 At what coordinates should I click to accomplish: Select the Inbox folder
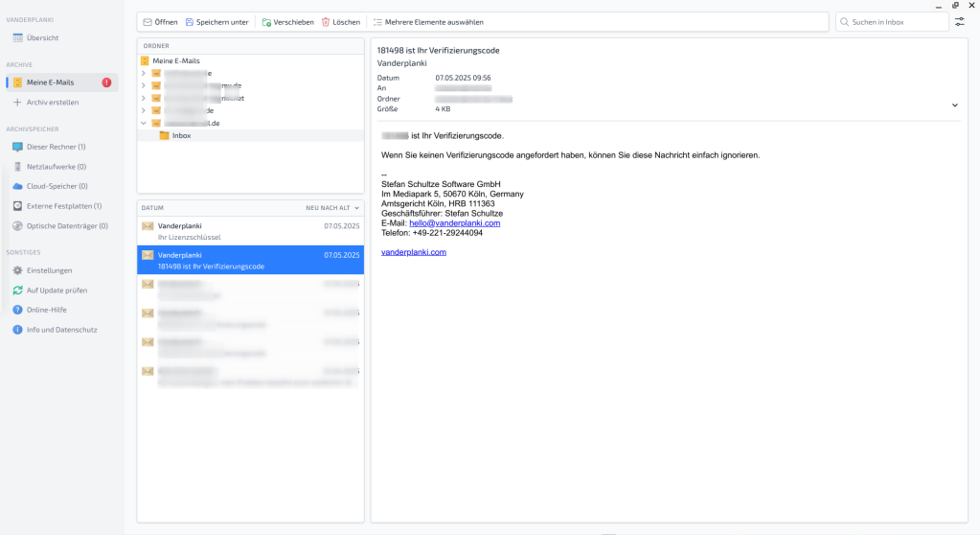(x=180, y=135)
